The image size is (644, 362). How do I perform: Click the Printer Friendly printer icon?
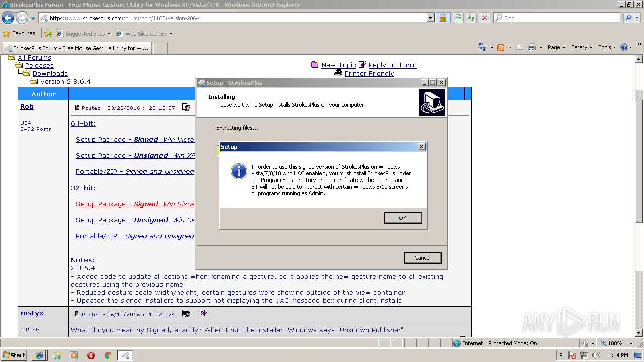click(338, 73)
